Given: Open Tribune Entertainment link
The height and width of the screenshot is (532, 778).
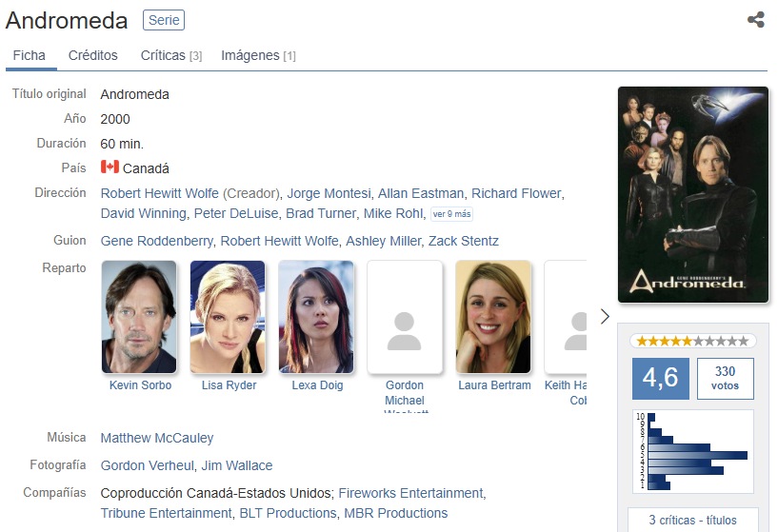Looking at the screenshot, I should [x=167, y=513].
